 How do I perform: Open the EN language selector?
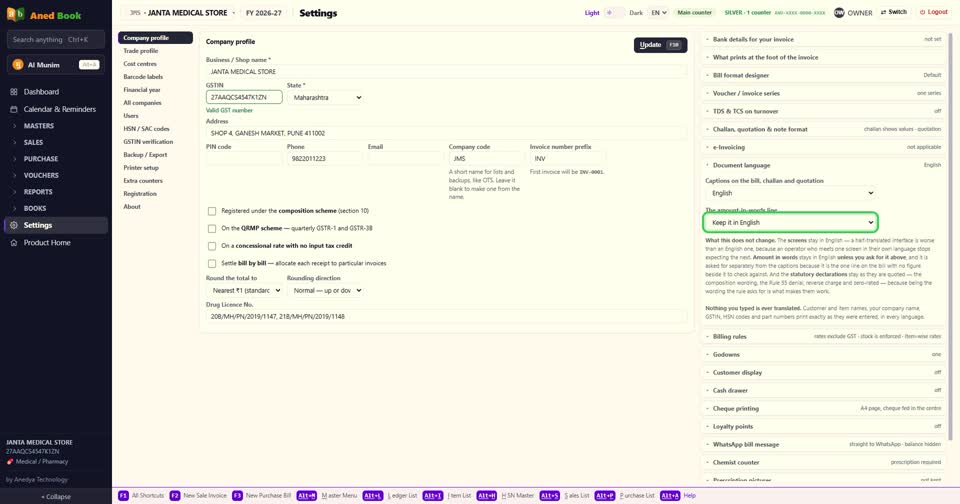click(658, 12)
